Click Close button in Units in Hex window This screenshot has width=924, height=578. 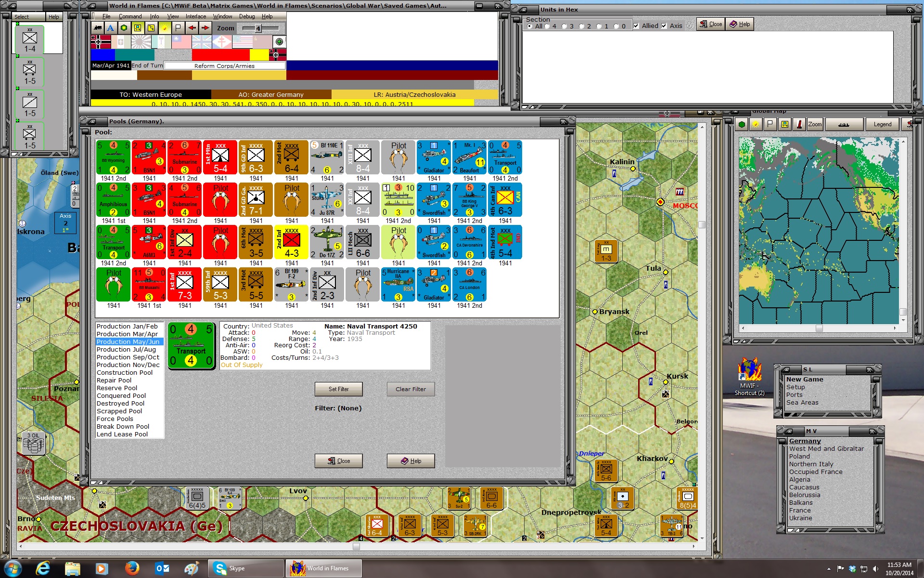point(711,24)
